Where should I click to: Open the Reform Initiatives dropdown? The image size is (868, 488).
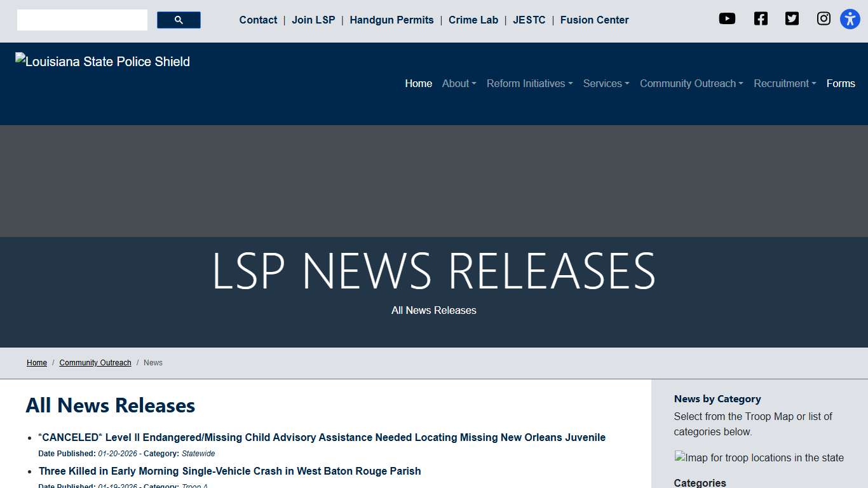pyautogui.click(x=529, y=83)
